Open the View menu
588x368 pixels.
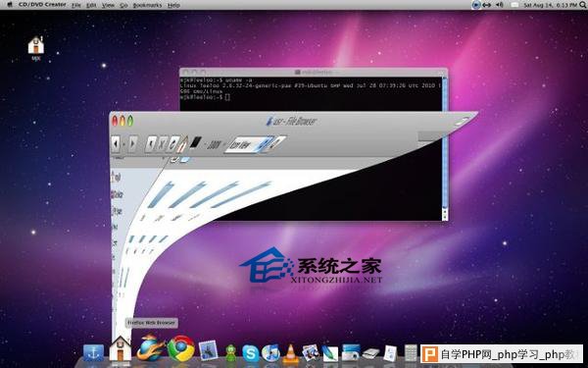(108, 5)
